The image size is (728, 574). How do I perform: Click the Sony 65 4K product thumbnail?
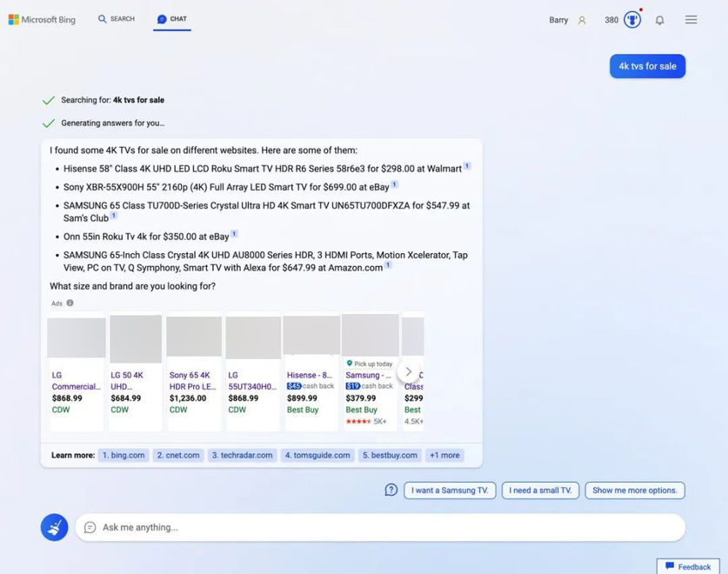pos(194,337)
